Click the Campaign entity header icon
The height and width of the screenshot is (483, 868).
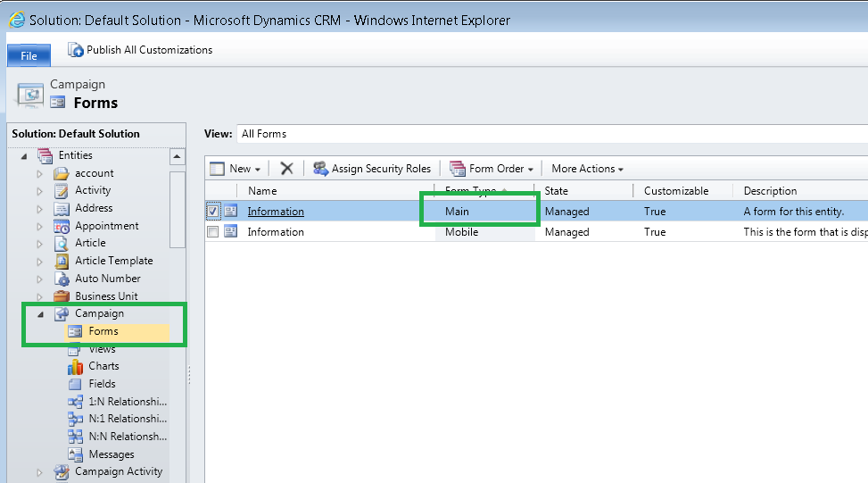pos(30,95)
